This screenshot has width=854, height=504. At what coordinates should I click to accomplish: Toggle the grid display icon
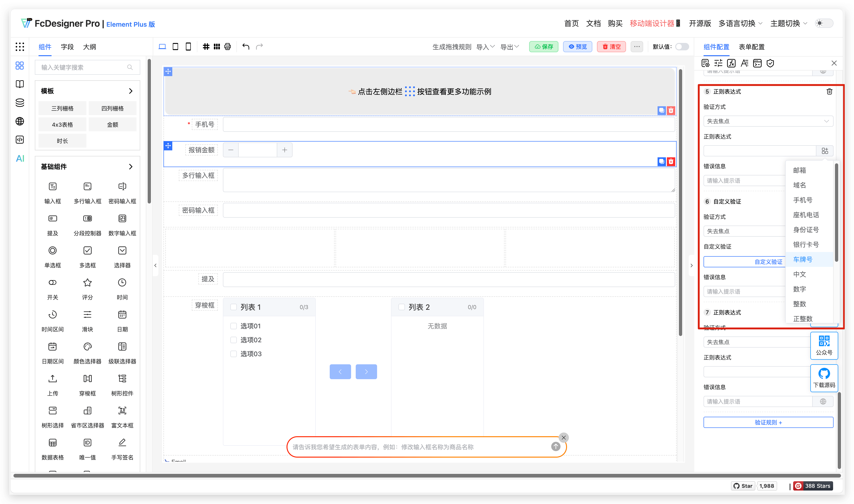[x=206, y=46]
